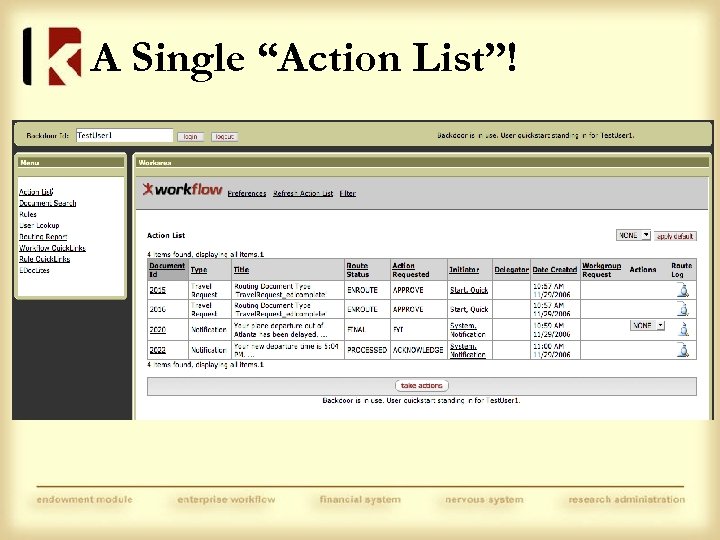
Task: Open the Preferences link
Action: pyautogui.click(x=247, y=193)
